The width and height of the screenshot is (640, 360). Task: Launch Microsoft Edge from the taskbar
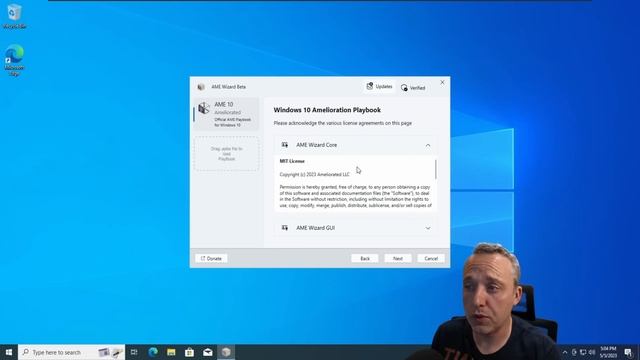(153, 352)
